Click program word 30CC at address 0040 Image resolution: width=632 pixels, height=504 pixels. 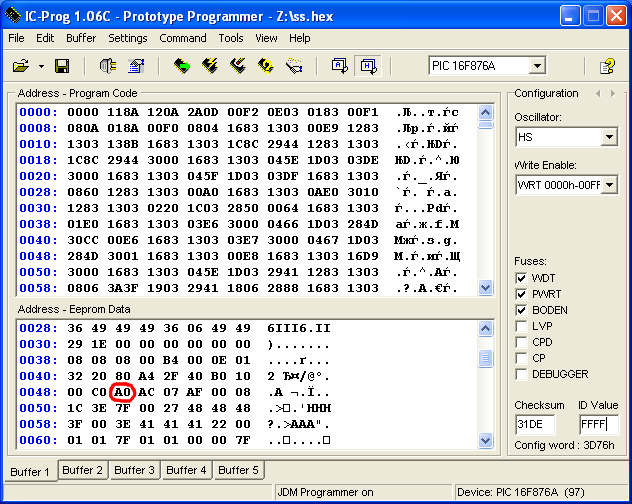pos(83,240)
